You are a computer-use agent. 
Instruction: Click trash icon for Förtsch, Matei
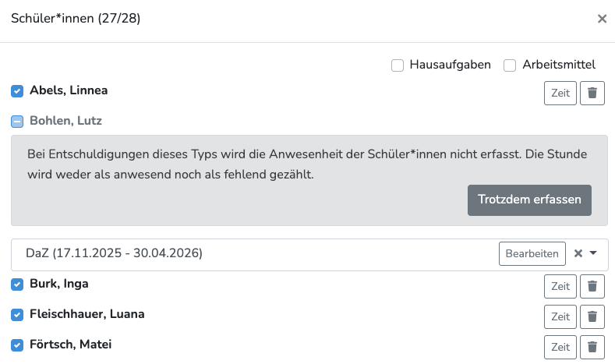pyautogui.click(x=592, y=347)
